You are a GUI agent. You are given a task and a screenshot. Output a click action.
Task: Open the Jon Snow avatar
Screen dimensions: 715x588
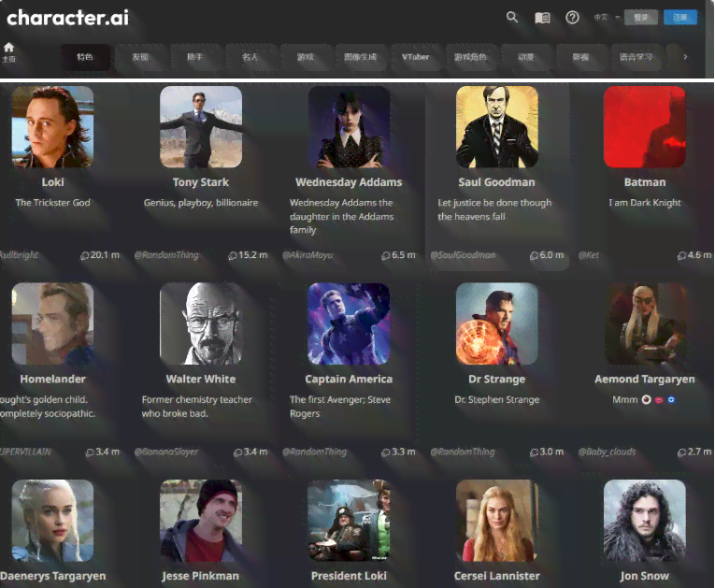click(x=645, y=520)
